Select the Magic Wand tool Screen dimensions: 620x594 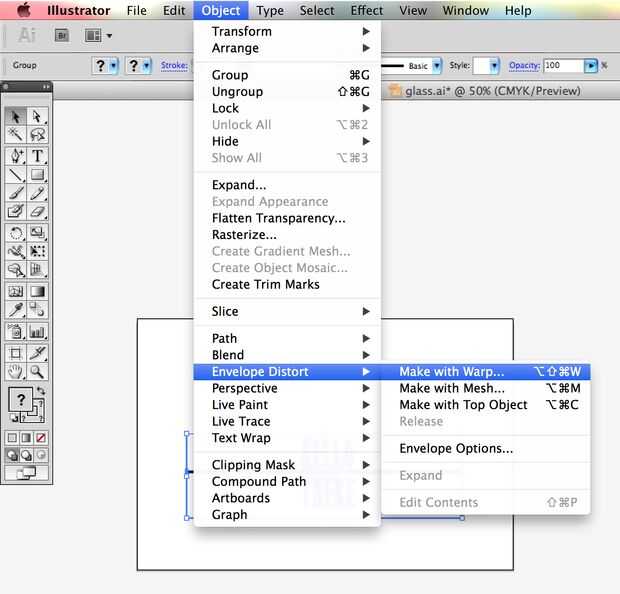(x=16, y=135)
